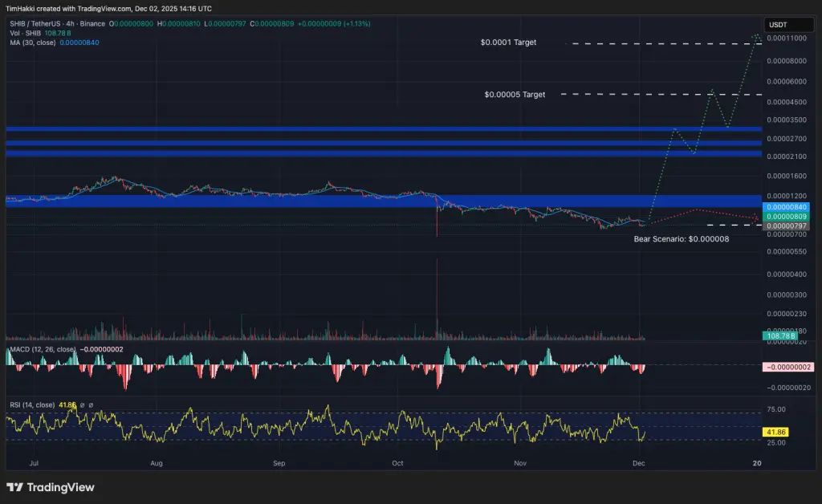Image resolution: width=822 pixels, height=504 pixels.
Task: Click the 20 date label on time axis
Action: pos(756,463)
